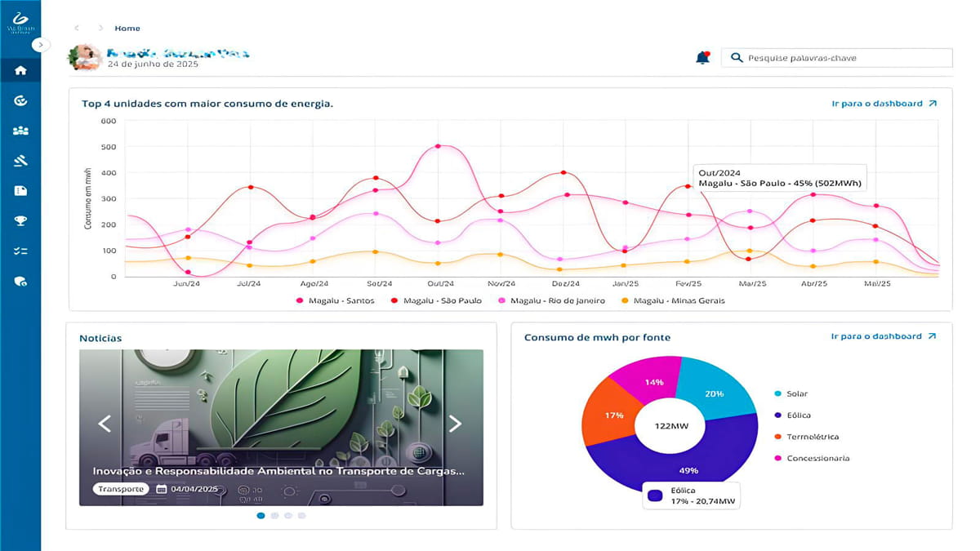
Task: Click the notification bell icon
Action: (x=702, y=58)
